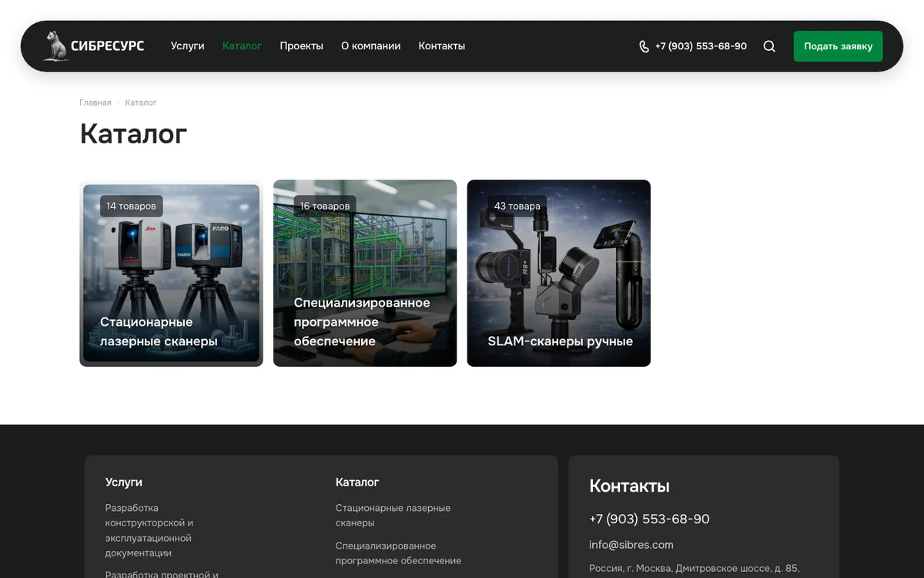
Task: Call header phone number +7 (903) 553-68-90
Action: coord(701,46)
